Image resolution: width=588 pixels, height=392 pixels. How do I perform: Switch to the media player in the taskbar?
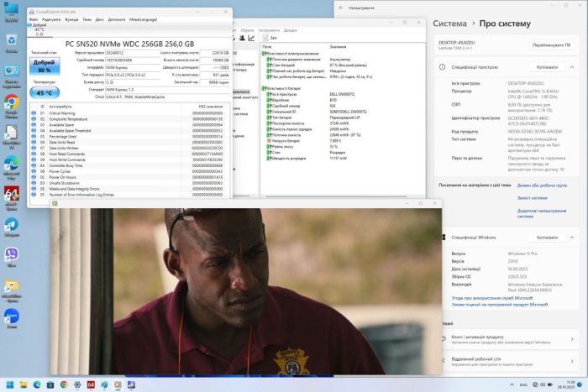point(118,385)
